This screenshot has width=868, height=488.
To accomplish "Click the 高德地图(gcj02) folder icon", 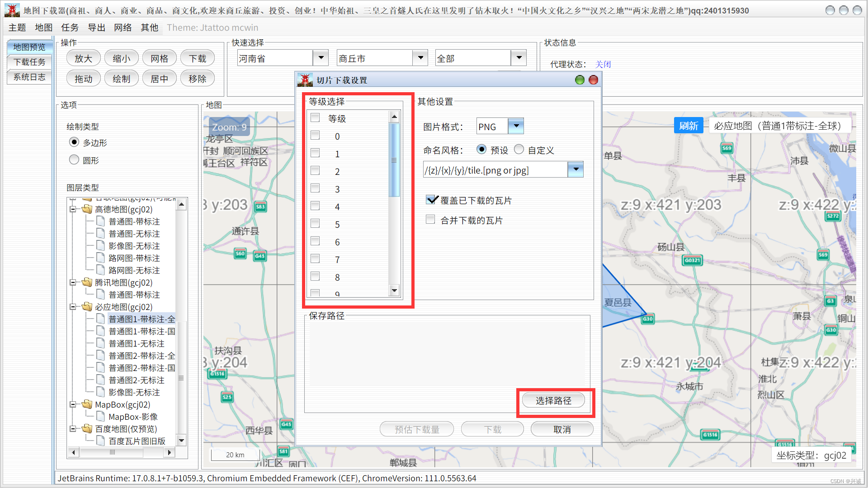I will pyautogui.click(x=87, y=209).
